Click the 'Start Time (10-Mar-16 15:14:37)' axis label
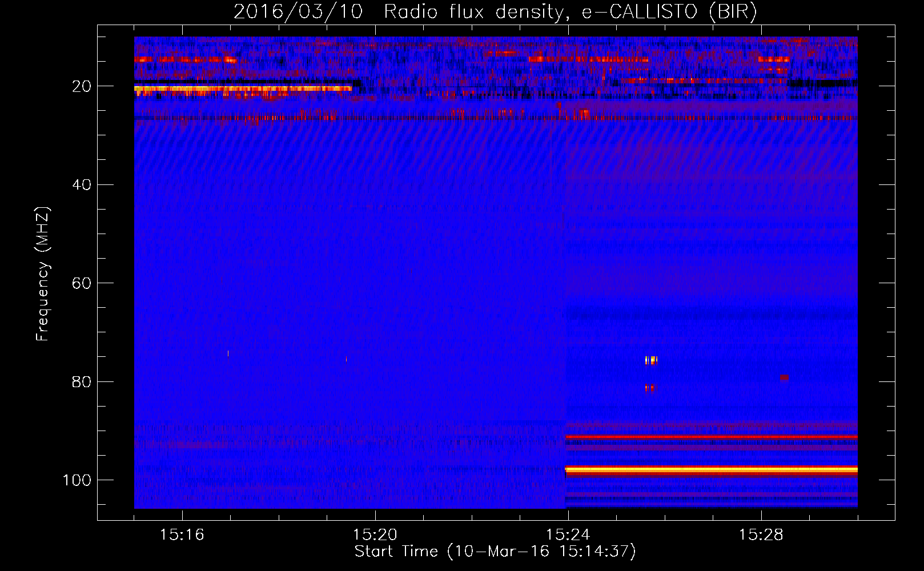Viewport: 924px width, 571px height. (x=495, y=552)
